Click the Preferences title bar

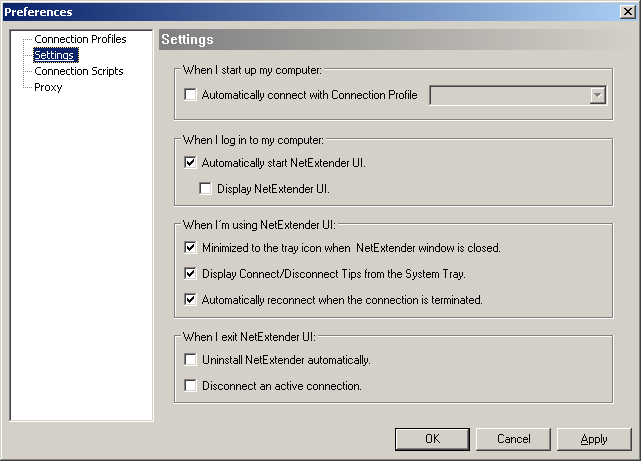tap(300, 12)
